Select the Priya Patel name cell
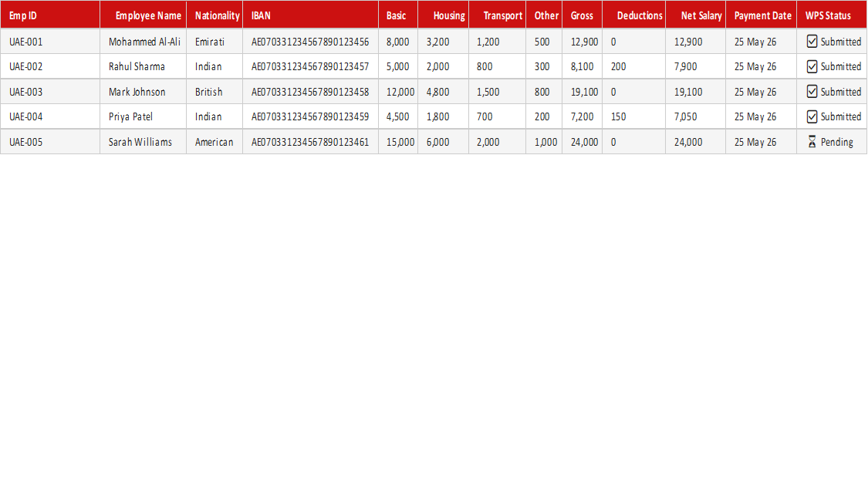This screenshot has height=482, width=868. pyautogui.click(x=144, y=116)
